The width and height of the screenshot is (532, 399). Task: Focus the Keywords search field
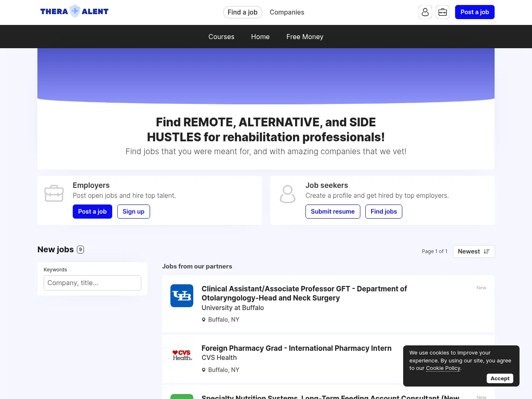tap(92, 283)
